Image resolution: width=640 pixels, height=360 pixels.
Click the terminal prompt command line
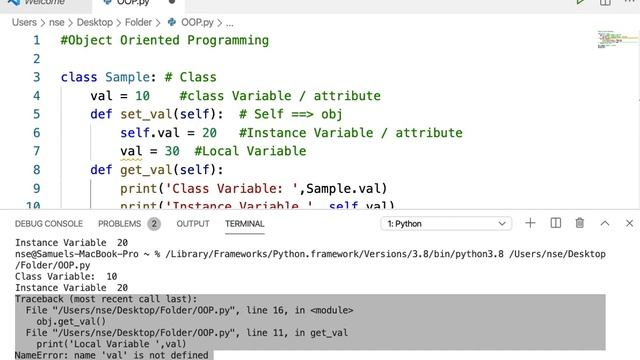coord(310,259)
